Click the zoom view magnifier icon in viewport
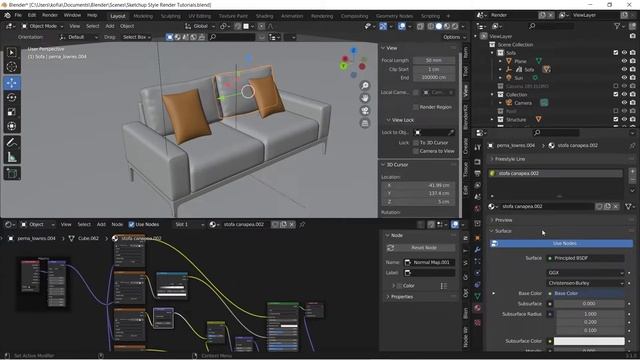This screenshot has height=360, width=640. click(x=365, y=85)
